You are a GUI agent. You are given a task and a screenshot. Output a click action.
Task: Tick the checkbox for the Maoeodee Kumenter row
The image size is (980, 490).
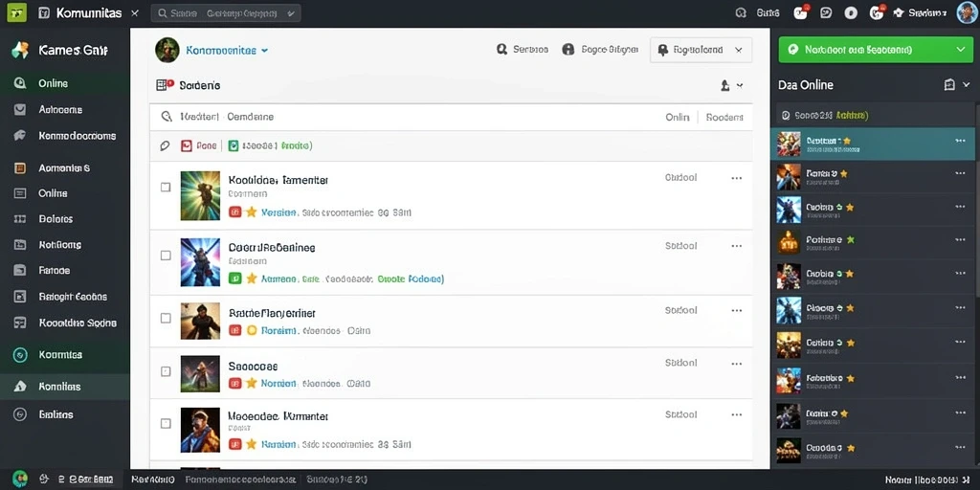coord(166,423)
